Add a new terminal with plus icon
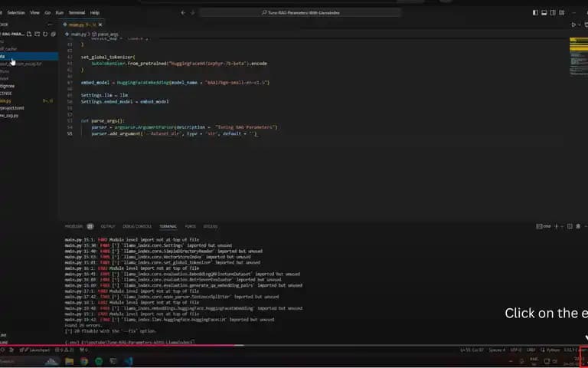 click(556, 226)
